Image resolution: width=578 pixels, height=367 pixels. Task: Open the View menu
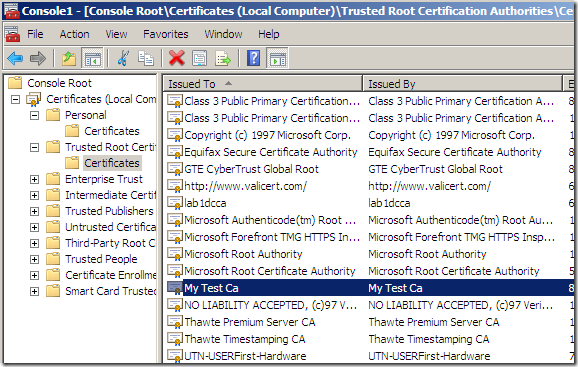pyautogui.click(x=116, y=34)
